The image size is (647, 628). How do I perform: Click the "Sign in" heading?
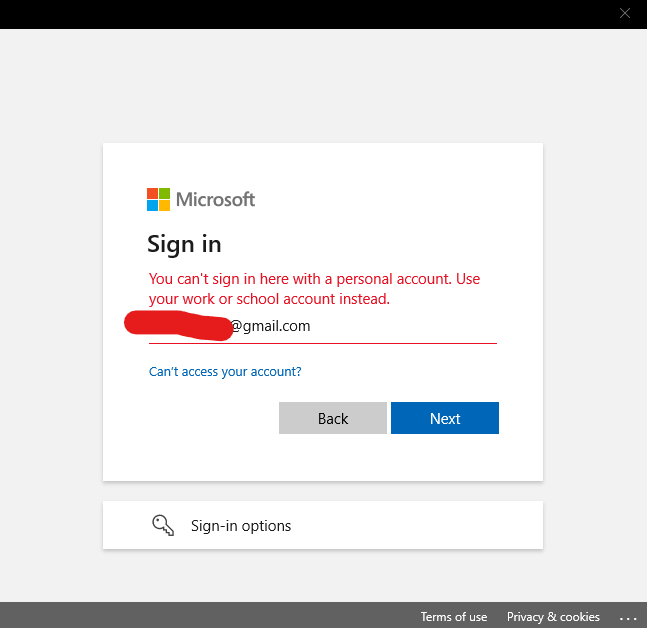point(184,244)
